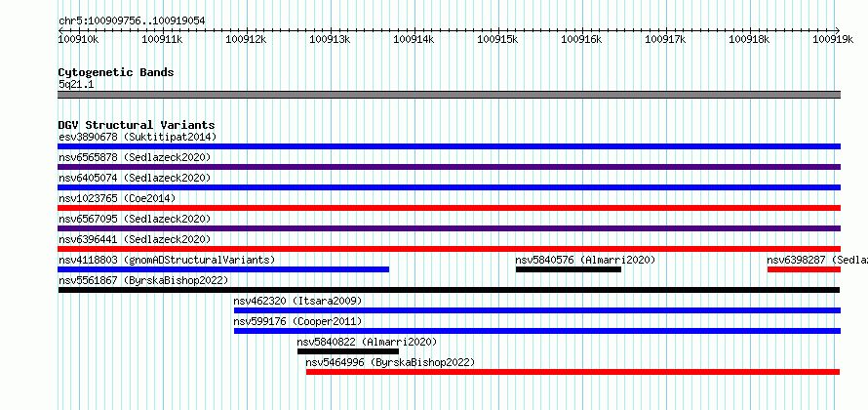Open nsv5561867 (ByrskaBishop2022) variant label
Image resolution: width=868 pixels, height=410 pixels.
pyautogui.click(x=143, y=280)
